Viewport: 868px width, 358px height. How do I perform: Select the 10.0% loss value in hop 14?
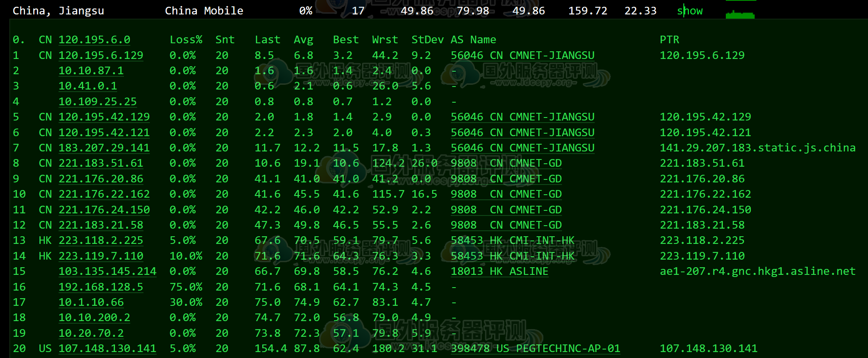click(x=186, y=256)
